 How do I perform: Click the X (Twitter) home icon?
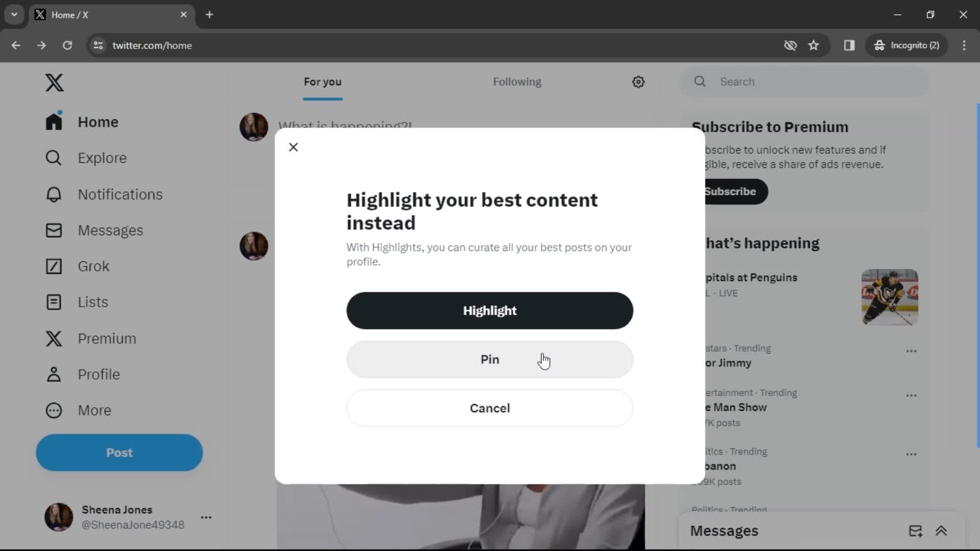click(x=55, y=82)
